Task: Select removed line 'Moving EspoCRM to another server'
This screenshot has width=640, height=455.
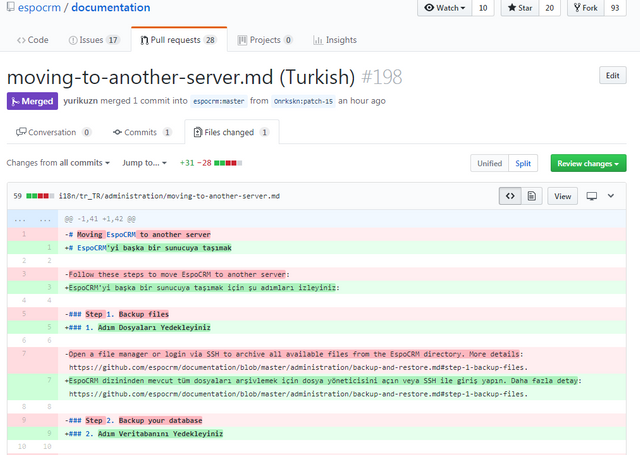Action: click(317, 235)
